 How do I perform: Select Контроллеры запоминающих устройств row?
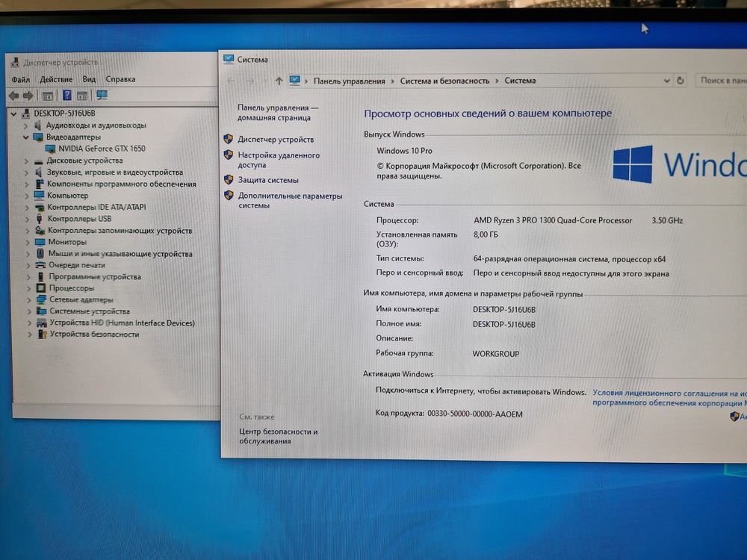tap(120, 231)
